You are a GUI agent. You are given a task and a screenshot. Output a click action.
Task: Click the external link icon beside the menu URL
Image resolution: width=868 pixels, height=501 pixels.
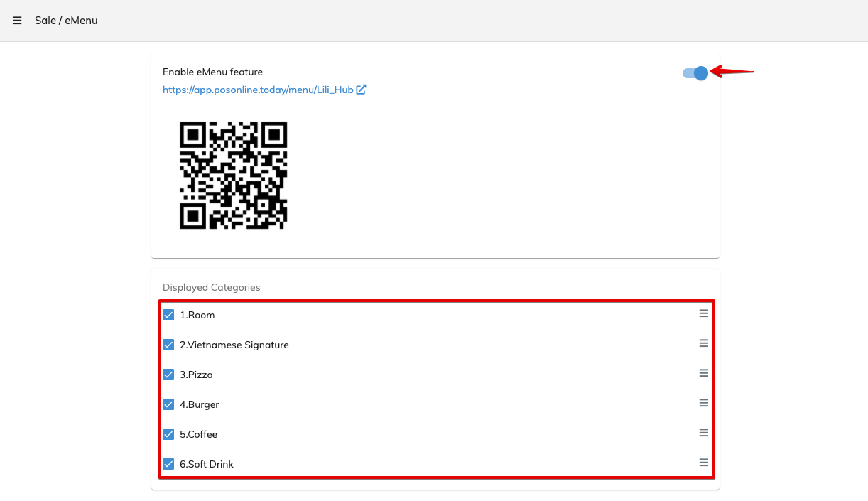click(361, 90)
